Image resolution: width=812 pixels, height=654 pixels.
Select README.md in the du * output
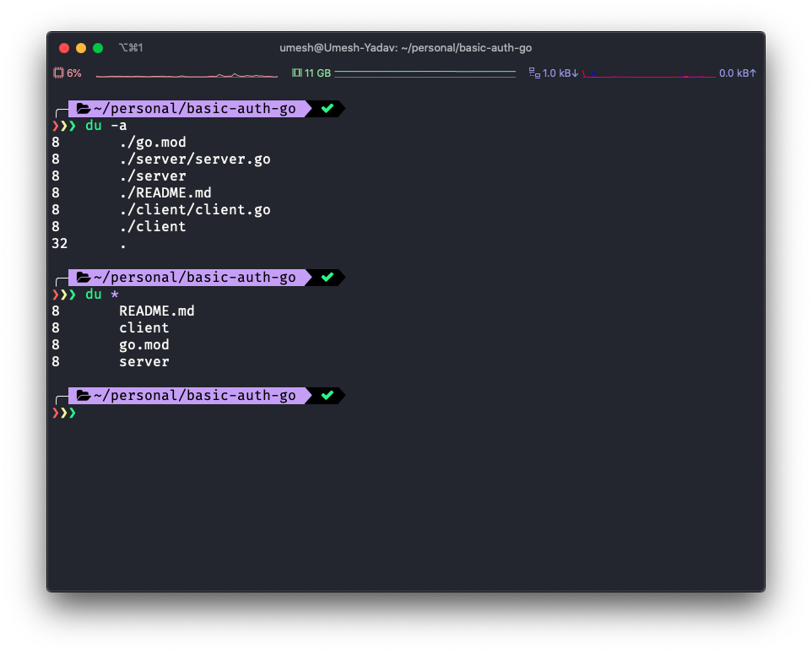(x=157, y=311)
